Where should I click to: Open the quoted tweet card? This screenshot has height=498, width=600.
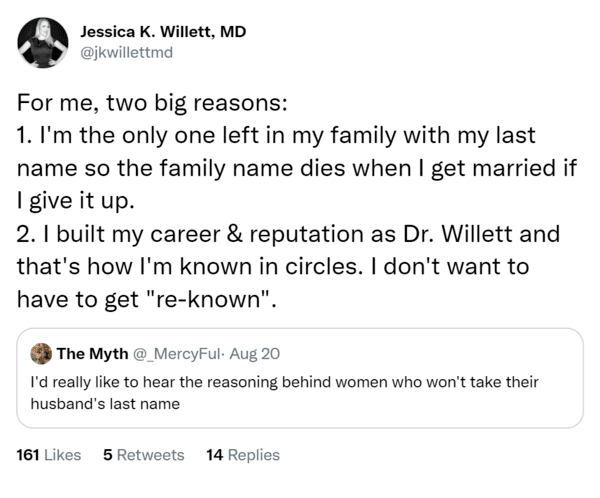click(300, 378)
